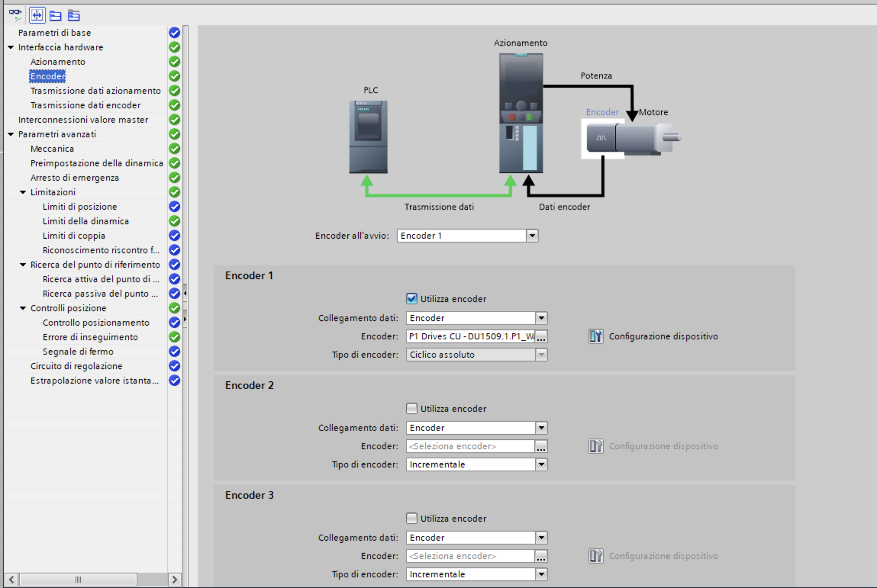The width and height of the screenshot is (877, 588).
Task: Enable Utilizza encoder for Encoder 3
Action: (411, 518)
